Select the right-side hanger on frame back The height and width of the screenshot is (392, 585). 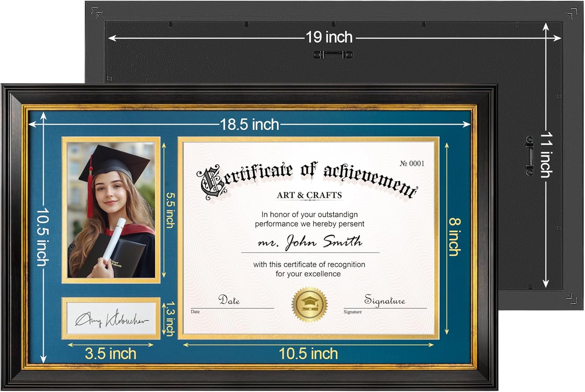point(529,155)
